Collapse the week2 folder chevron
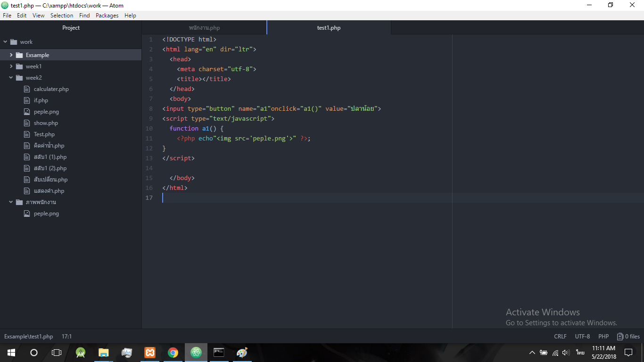Image resolution: width=644 pixels, height=362 pixels. click(x=11, y=78)
